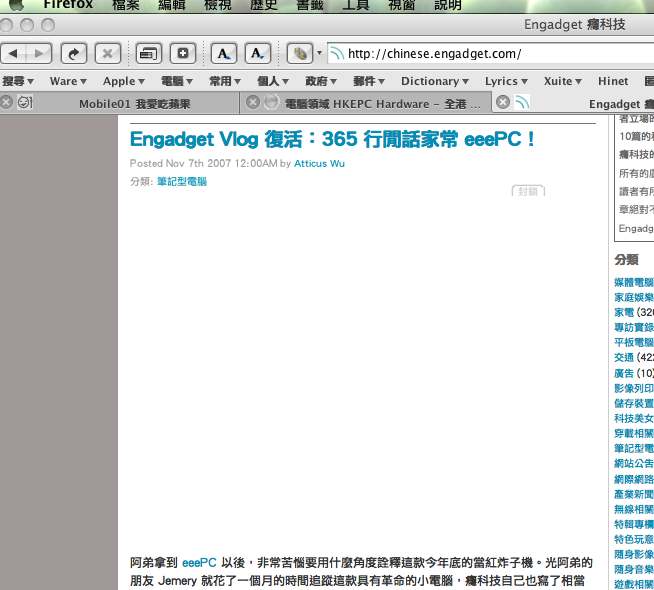Viewport: 654px width, 590px height.
Task: Close the Mobile01 tab
Action: tap(7, 102)
